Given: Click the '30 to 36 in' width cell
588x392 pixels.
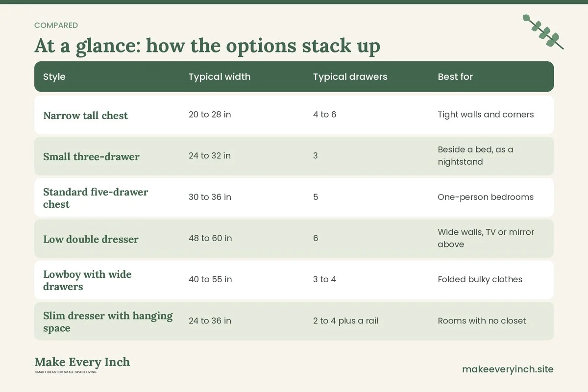Looking at the screenshot, I should 210,197.
